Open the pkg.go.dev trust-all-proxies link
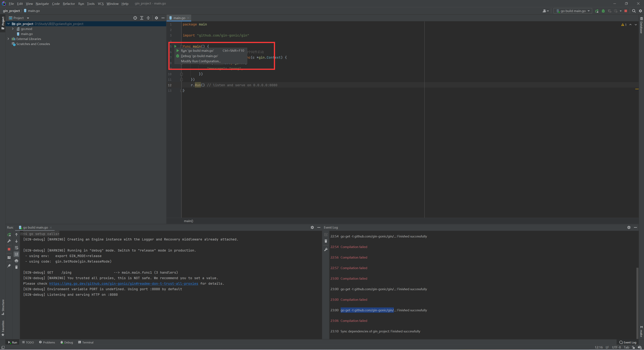Image resolution: width=644 pixels, height=350 pixels. (x=123, y=284)
